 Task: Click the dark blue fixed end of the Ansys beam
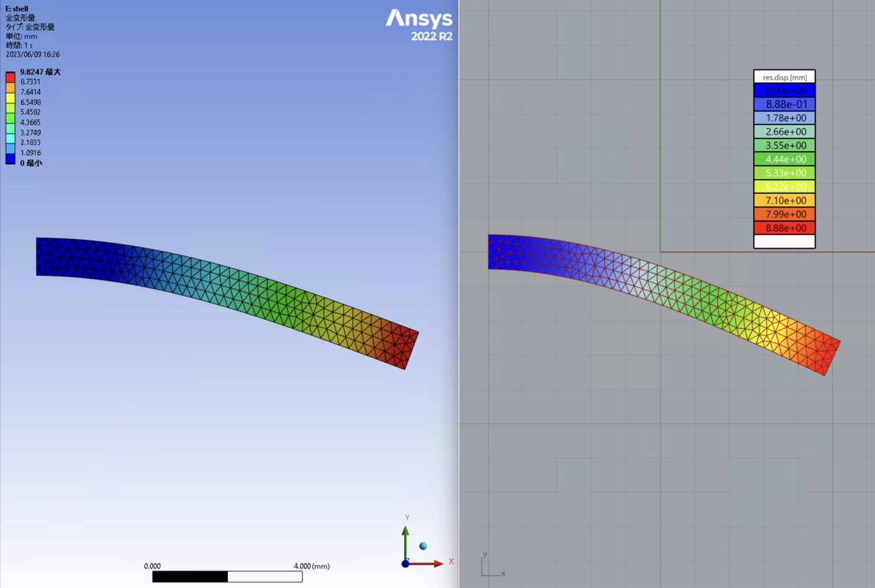[50, 256]
